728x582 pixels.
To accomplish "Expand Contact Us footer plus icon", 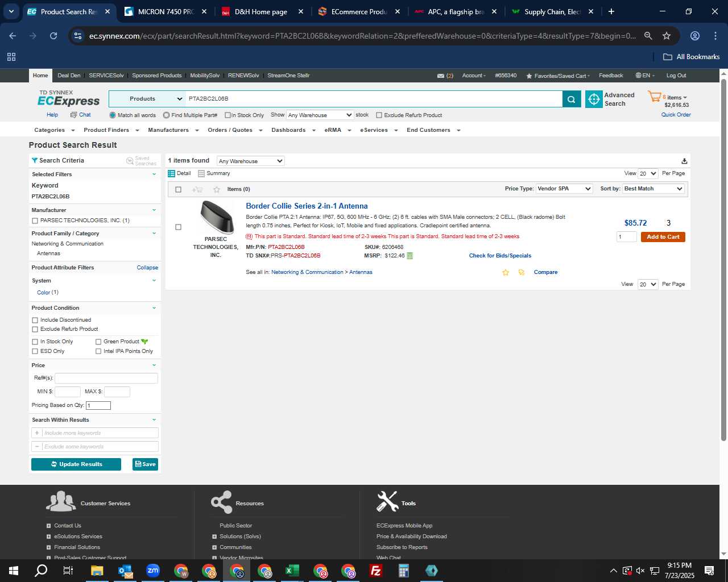I will (49, 526).
